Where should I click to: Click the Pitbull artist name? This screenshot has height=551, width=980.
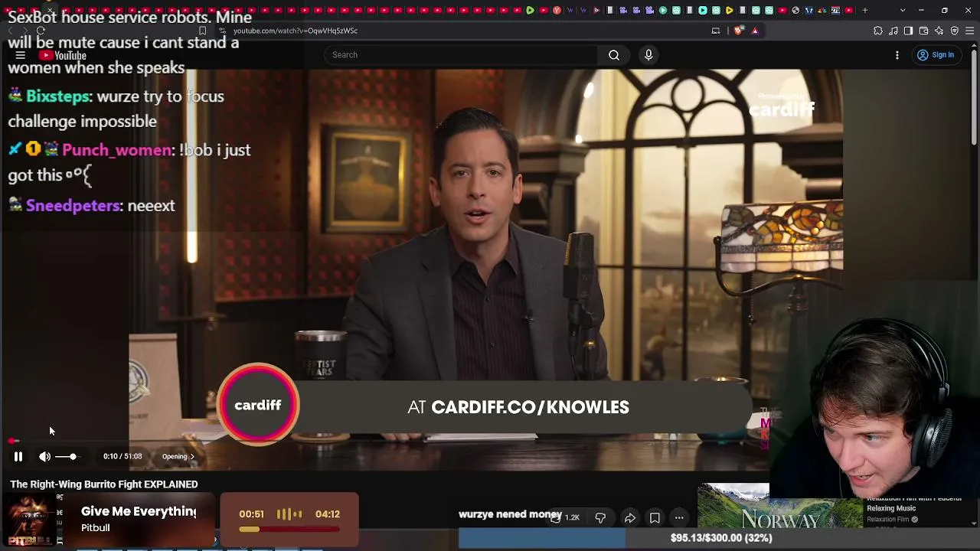96,528
